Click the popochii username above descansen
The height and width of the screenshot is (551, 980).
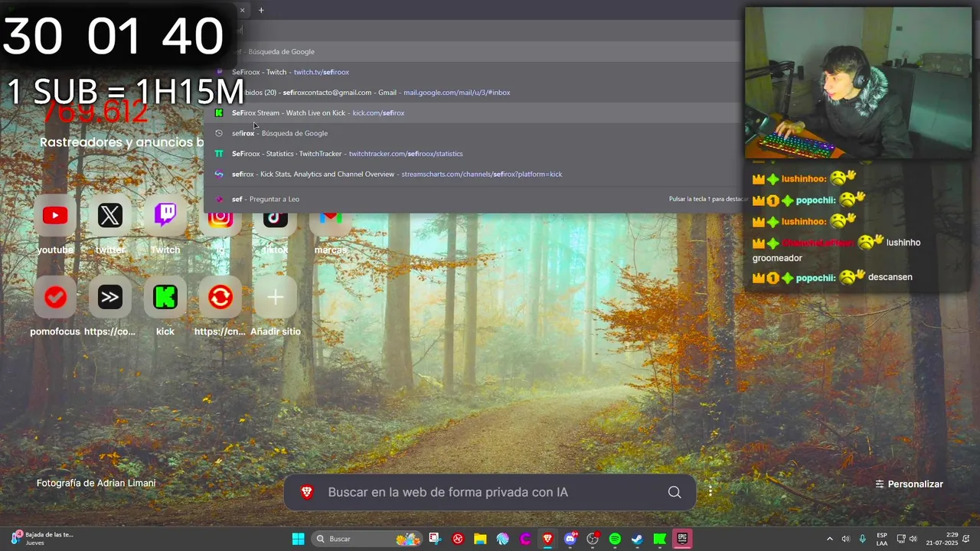point(815,278)
